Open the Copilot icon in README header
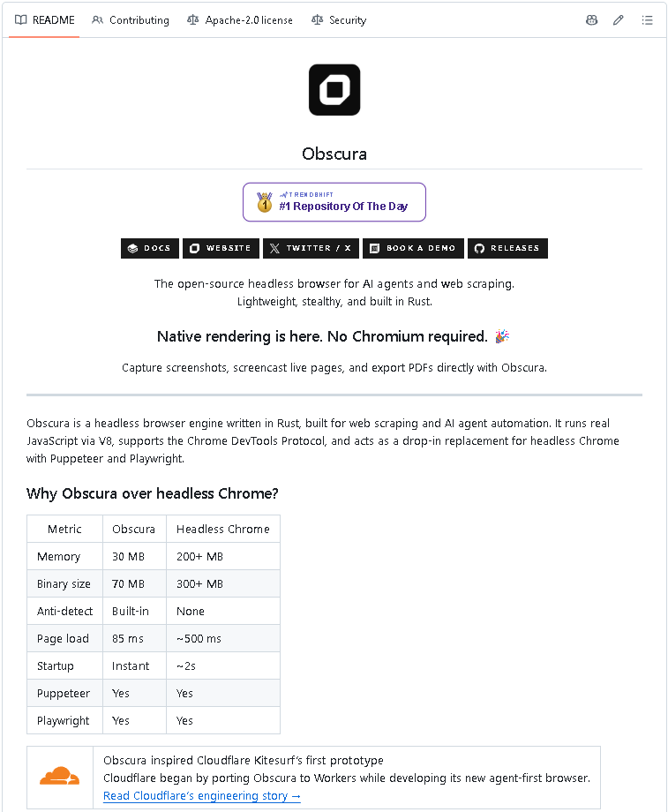 (591, 20)
